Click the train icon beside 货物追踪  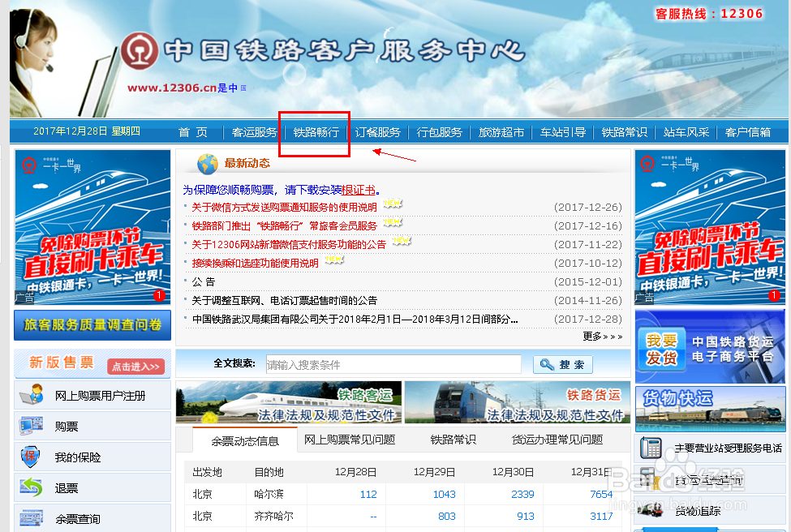[651, 510]
